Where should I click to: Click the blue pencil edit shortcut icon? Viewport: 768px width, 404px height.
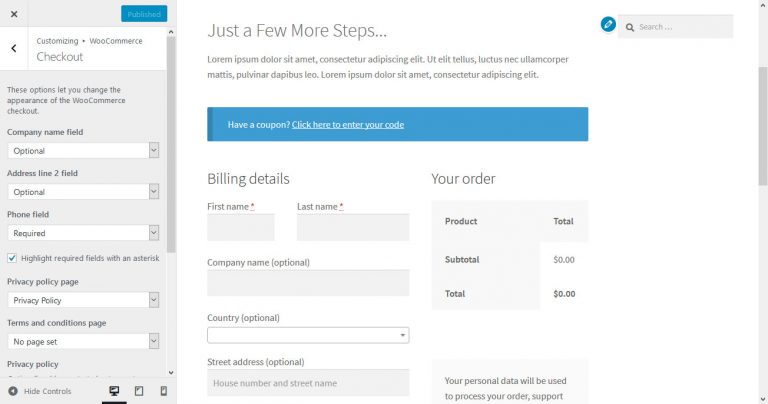[x=608, y=24]
